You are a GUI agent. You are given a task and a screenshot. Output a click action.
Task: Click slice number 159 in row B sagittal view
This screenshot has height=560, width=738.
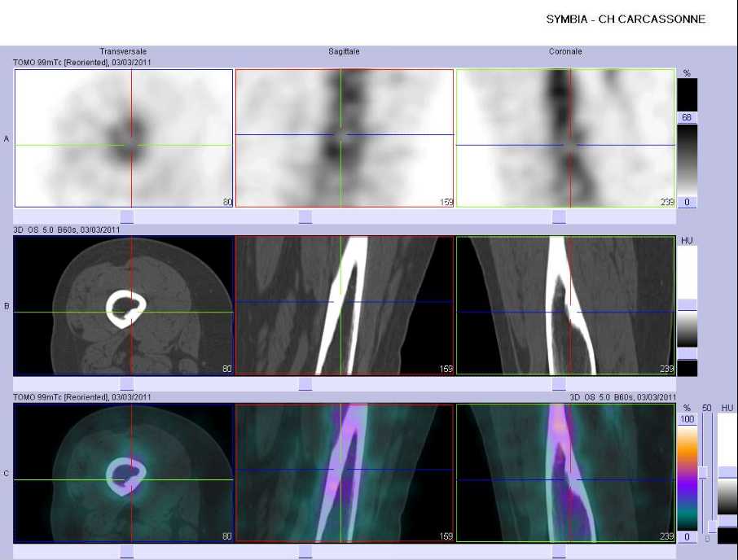446,369
